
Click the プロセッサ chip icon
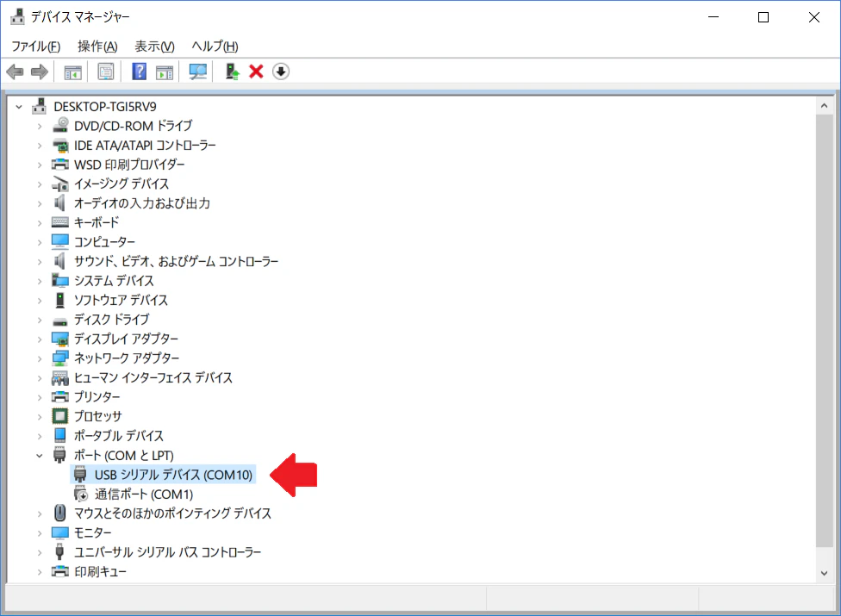point(60,416)
